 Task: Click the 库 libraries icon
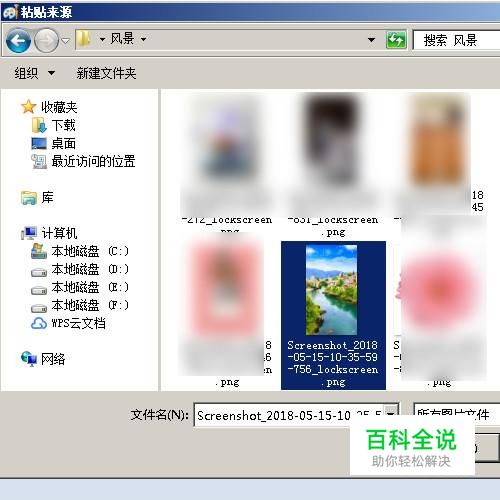point(29,198)
